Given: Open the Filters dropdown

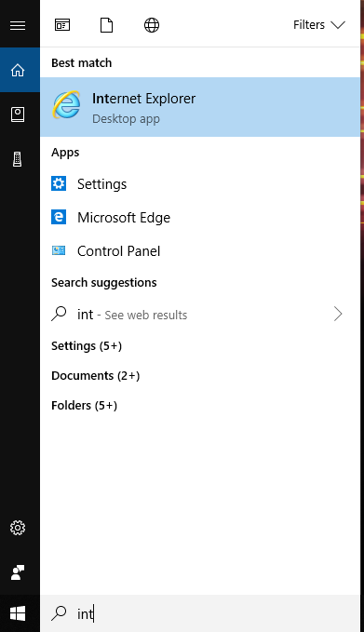Looking at the screenshot, I should tap(319, 25).
